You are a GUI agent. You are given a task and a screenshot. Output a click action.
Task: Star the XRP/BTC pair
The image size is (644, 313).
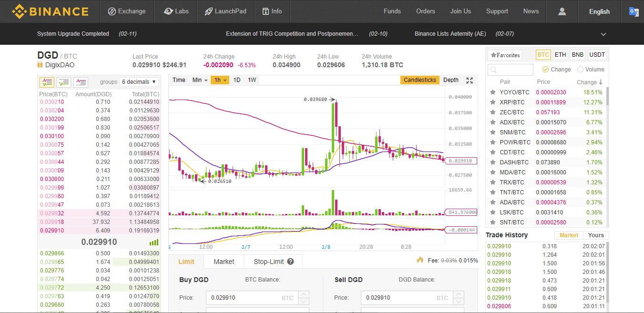point(493,102)
